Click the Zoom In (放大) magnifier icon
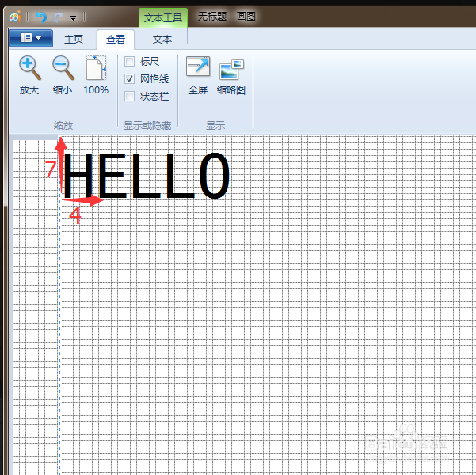The width and height of the screenshot is (476, 475). [29, 67]
